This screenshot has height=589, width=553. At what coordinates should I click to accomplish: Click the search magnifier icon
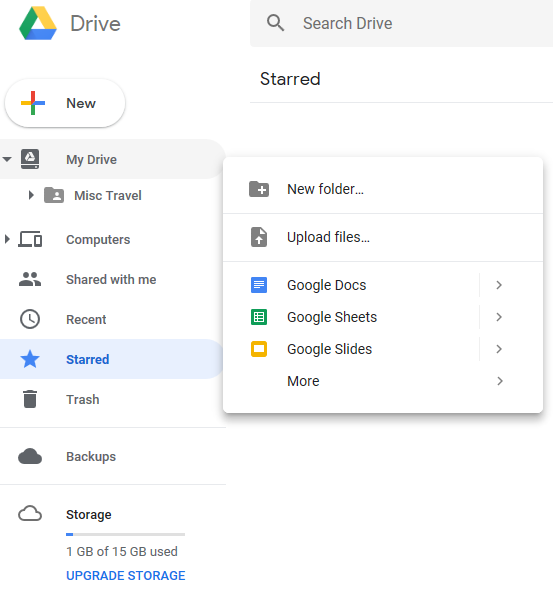(275, 23)
